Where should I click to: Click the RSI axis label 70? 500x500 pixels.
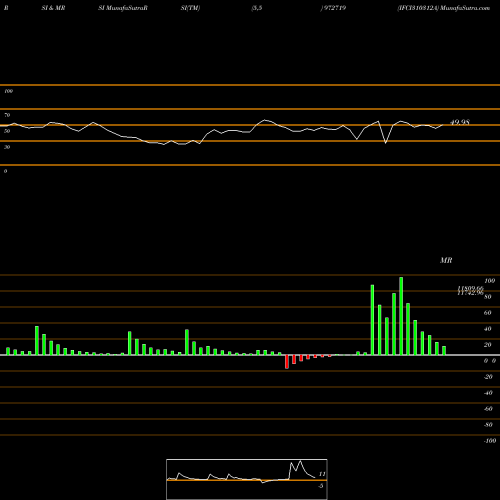(x=7, y=115)
